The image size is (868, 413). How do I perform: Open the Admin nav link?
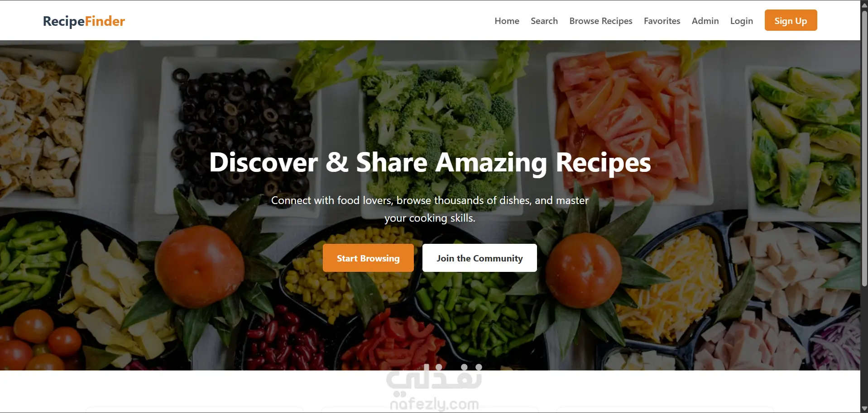coord(705,21)
